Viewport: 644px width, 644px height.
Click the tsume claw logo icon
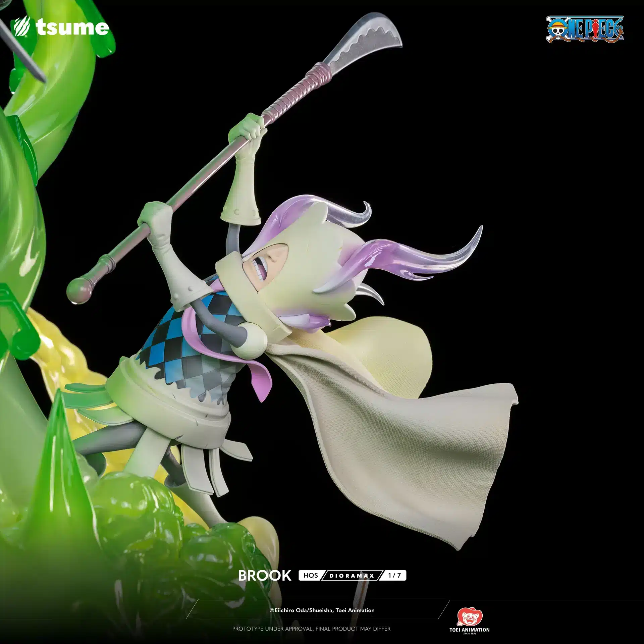click(22, 27)
